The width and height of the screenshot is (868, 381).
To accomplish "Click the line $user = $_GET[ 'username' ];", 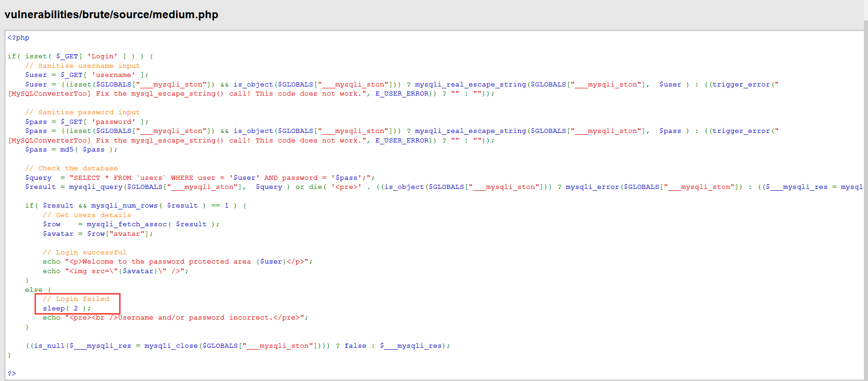I will click(x=86, y=75).
